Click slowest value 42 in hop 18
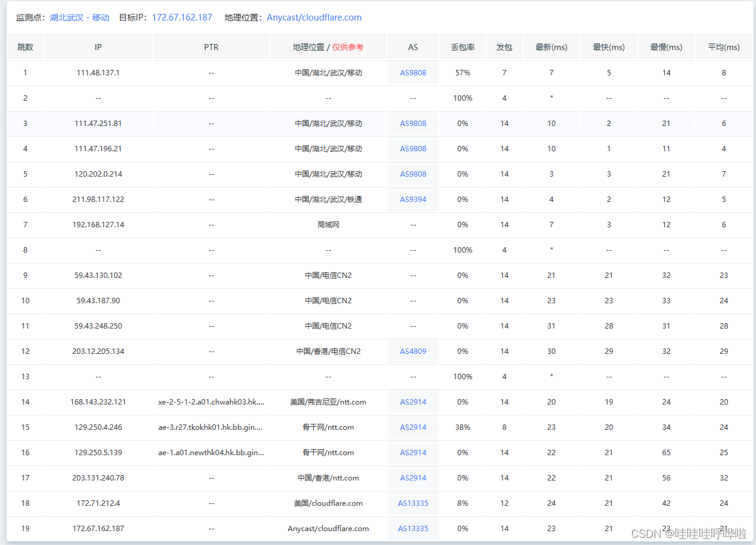 pos(666,503)
